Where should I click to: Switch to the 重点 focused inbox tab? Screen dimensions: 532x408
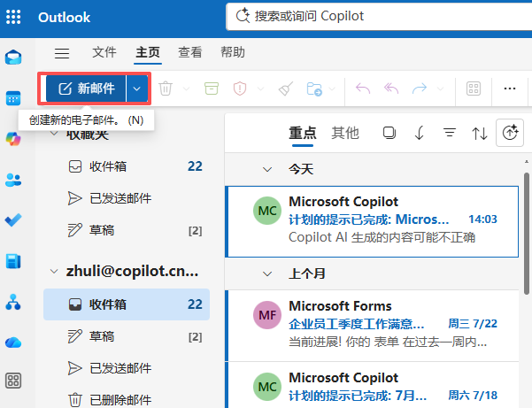[x=303, y=133]
